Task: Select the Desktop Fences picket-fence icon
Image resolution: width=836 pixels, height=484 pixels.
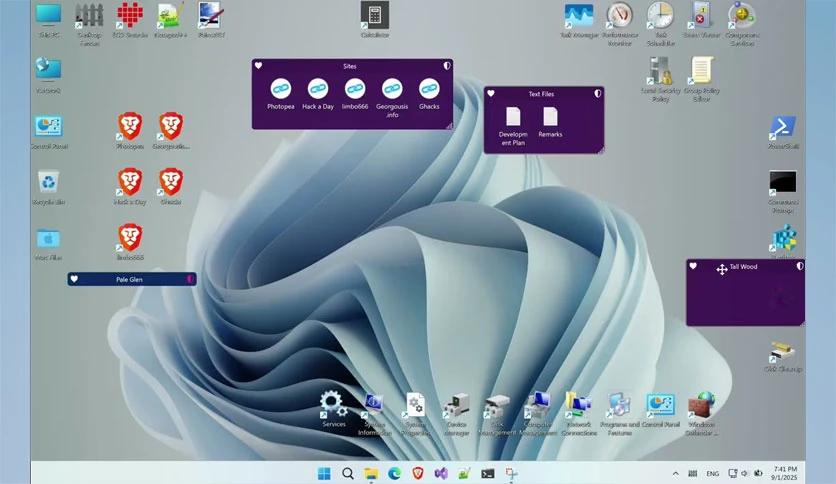Action: point(89,24)
